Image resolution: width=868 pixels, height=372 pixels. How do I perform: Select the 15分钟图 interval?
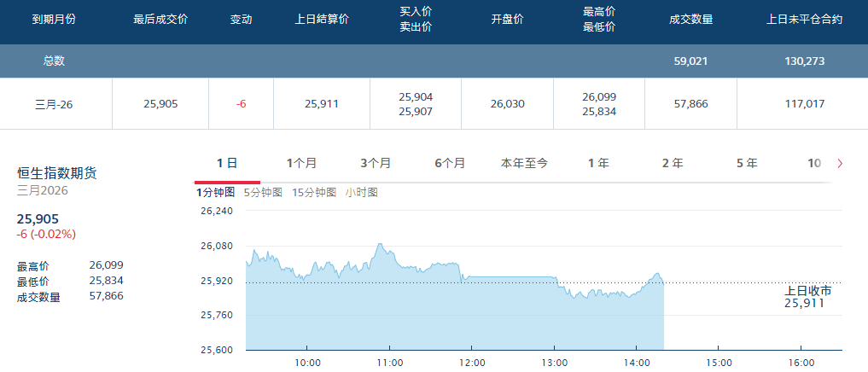click(x=314, y=193)
